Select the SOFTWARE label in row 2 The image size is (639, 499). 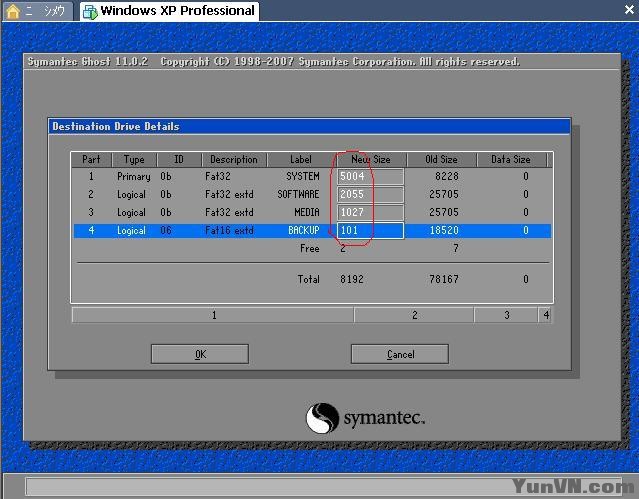tap(298, 194)
